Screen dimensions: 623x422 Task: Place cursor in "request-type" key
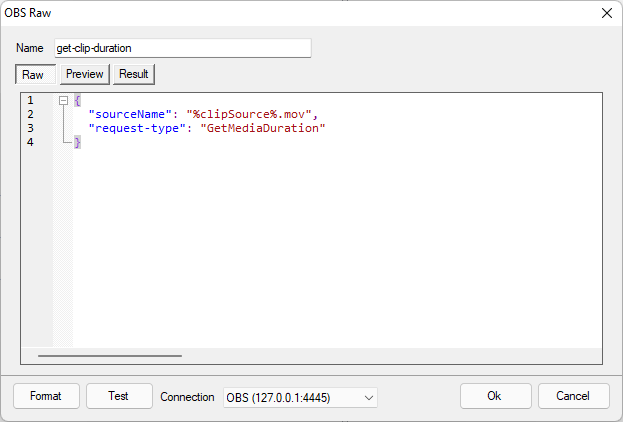pyautogui.click(x=137, y=128)
